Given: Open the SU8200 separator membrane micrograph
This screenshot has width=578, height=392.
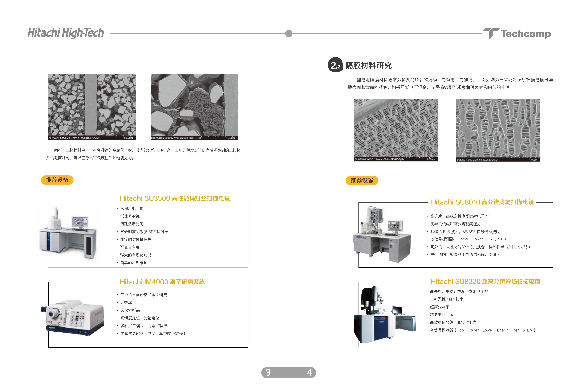Looking at the screenshot, I should tap(498, 130).
